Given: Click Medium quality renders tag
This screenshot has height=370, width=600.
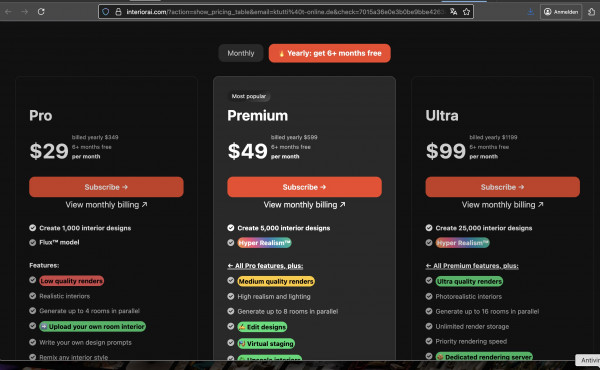Looking at the screenshot, I should pos(276,281).
